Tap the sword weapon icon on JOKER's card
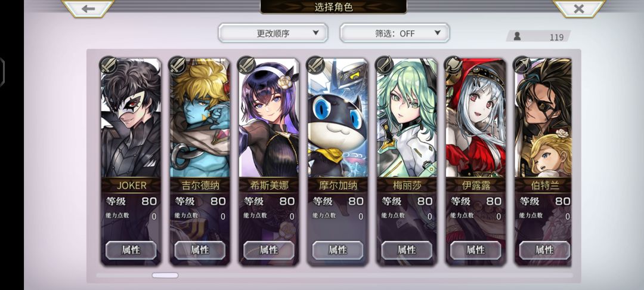 coord(109,65)
